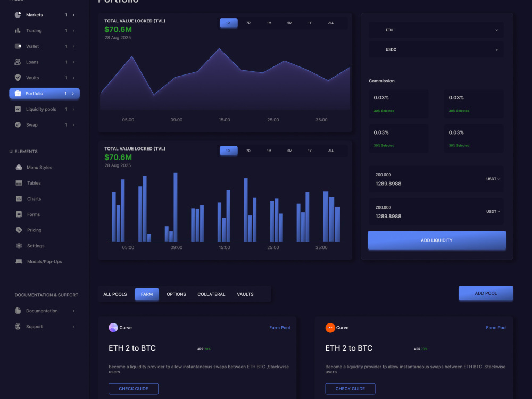Switch to the COLLATERAL tab
This screenshot has width=532, height=399.
tap(211, 294)
